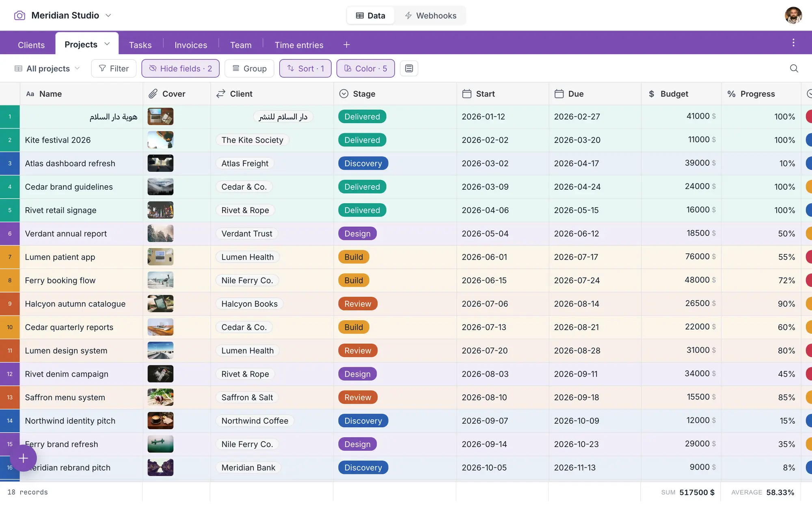Viewport: 812px width, 508px height.
Task: Open the Filter options
Action: point(114,68)
